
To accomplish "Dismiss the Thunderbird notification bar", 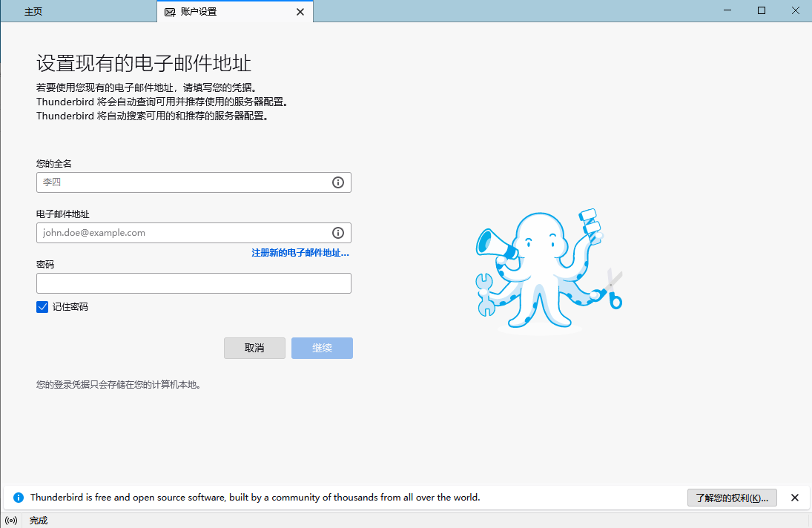I will (x=794, y=498).
